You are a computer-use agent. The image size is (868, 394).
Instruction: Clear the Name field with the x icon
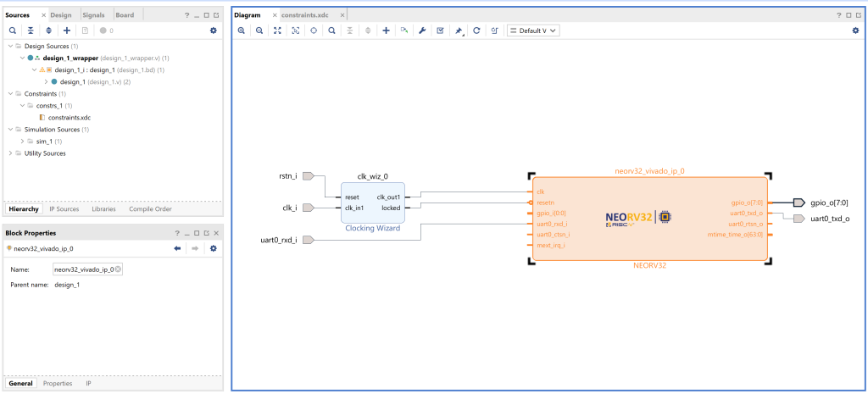pyautogui.click(x=117, y=269)
